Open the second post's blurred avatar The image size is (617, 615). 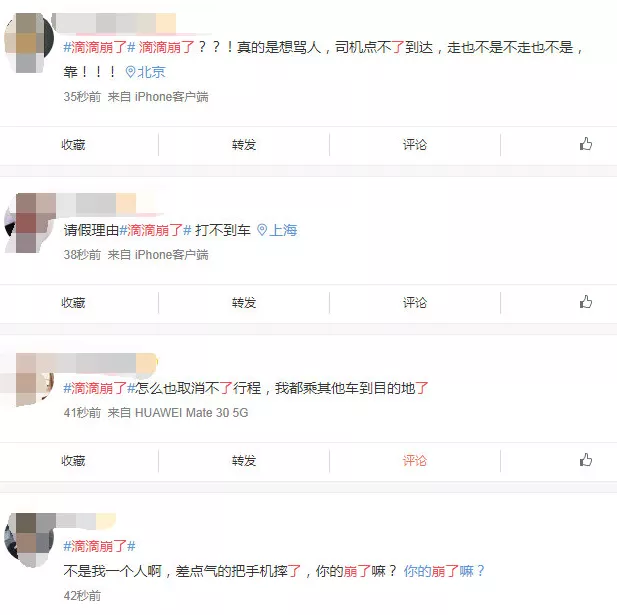(x=29, y=222)
